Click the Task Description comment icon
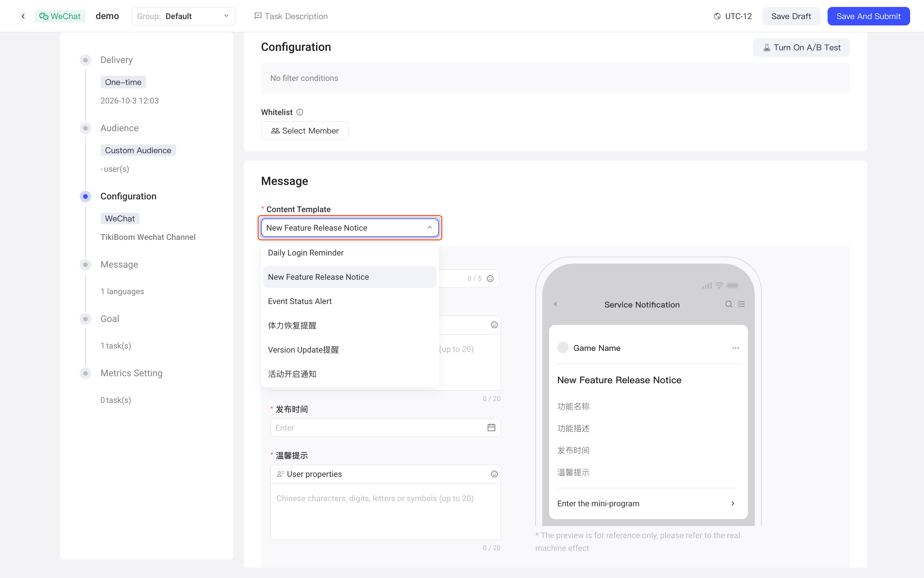This screenshot has width=924, height=578. click(258, 16)
